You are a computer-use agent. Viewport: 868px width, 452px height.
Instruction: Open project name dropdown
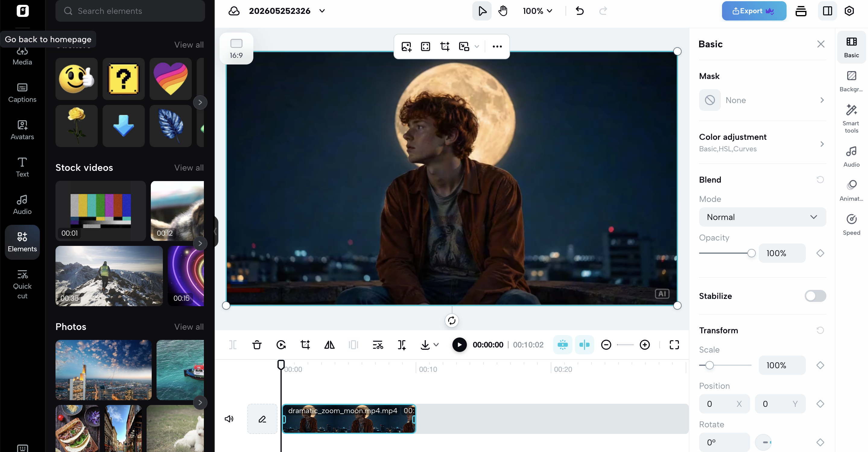pos(322,11)
